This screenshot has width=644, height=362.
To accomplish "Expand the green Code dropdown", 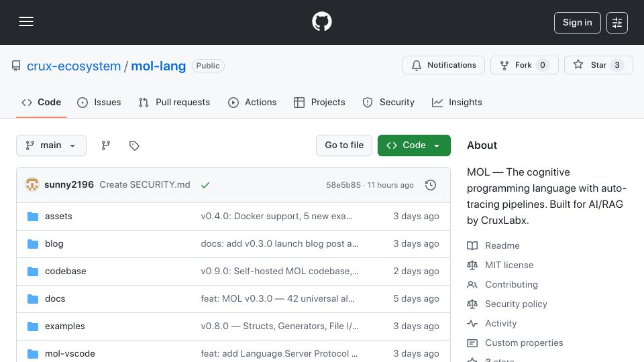I will pos(414,145).
